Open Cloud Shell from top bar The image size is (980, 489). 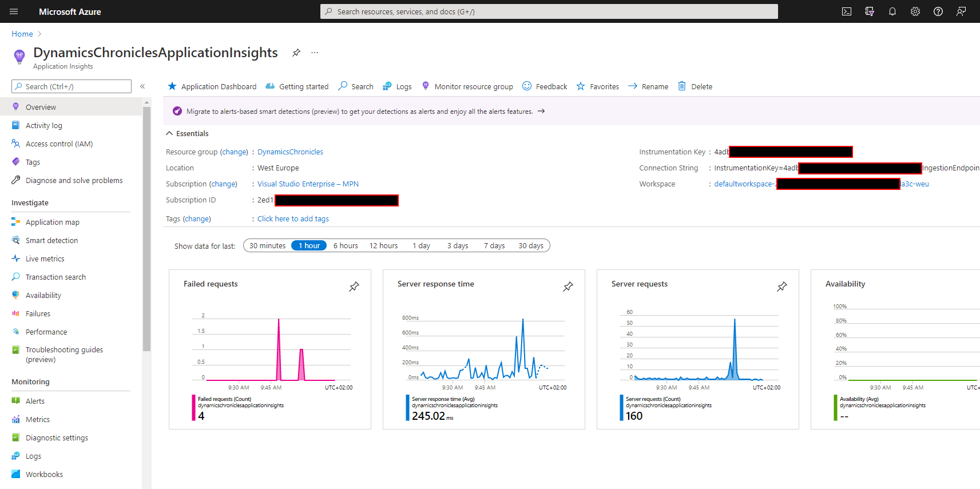[847, 11]
